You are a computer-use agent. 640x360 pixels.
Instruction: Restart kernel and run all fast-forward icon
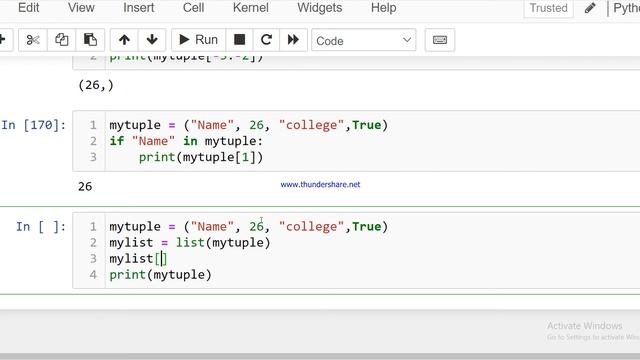pyautogui.click(x=293, y=40)
